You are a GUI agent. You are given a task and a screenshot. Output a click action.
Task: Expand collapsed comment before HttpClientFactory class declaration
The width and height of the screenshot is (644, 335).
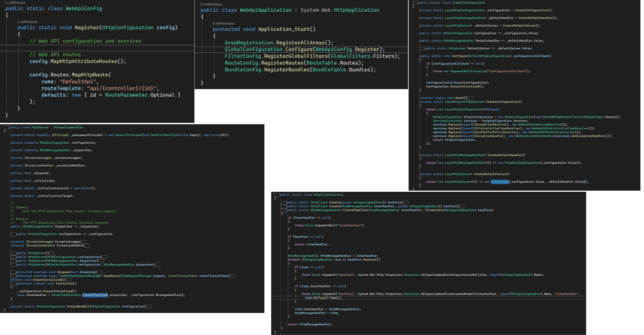277,195
